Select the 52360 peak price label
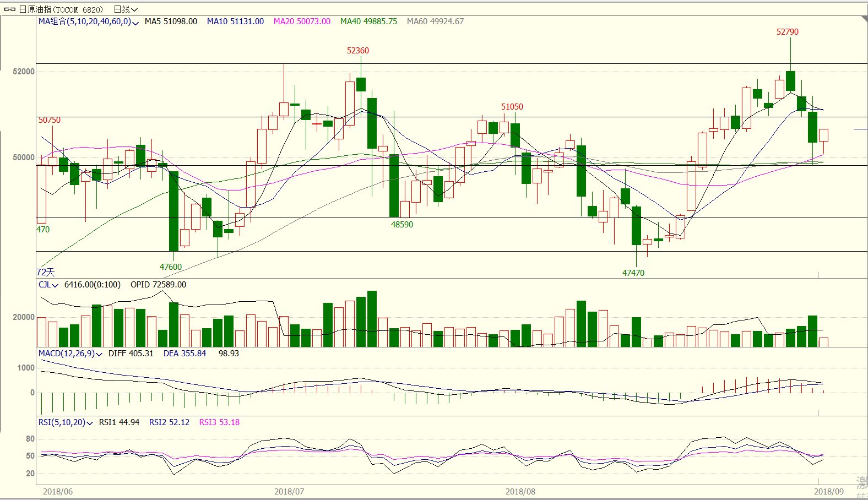 pos(357,51)
